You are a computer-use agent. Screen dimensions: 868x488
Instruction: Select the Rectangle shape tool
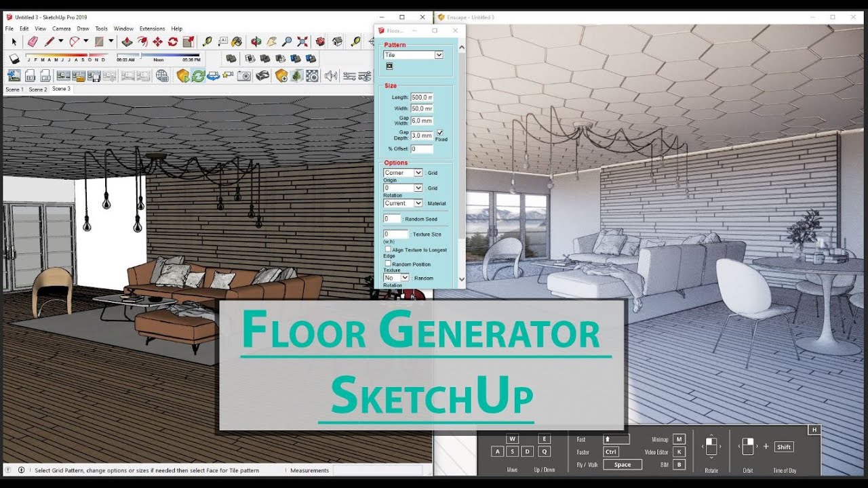click(x=99, y=41)
